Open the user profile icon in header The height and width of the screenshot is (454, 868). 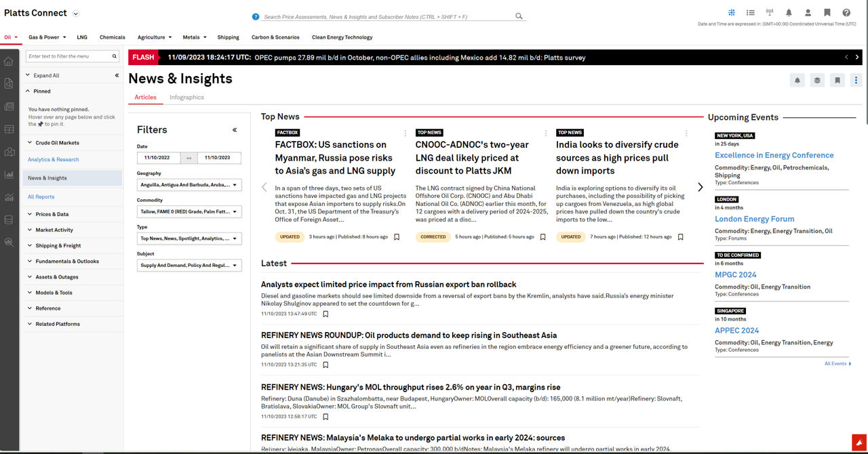coord(808,13)
